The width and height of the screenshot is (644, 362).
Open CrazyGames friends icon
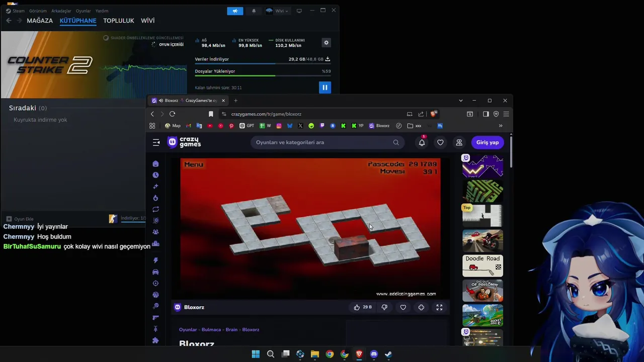(x=459, y=142)
